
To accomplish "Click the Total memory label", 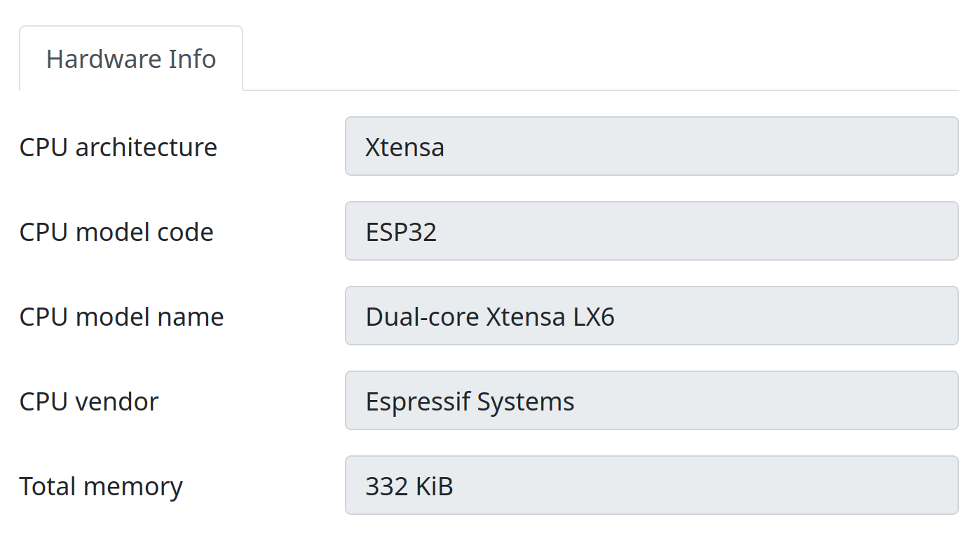I will coord(101,485).
